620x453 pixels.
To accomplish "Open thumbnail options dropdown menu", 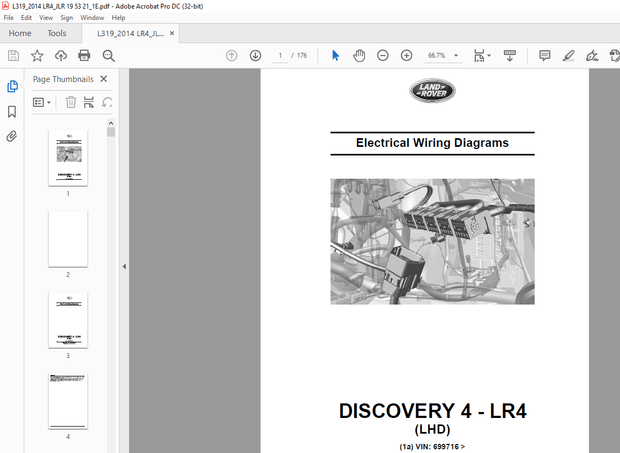I will click(x=42, y=102).
